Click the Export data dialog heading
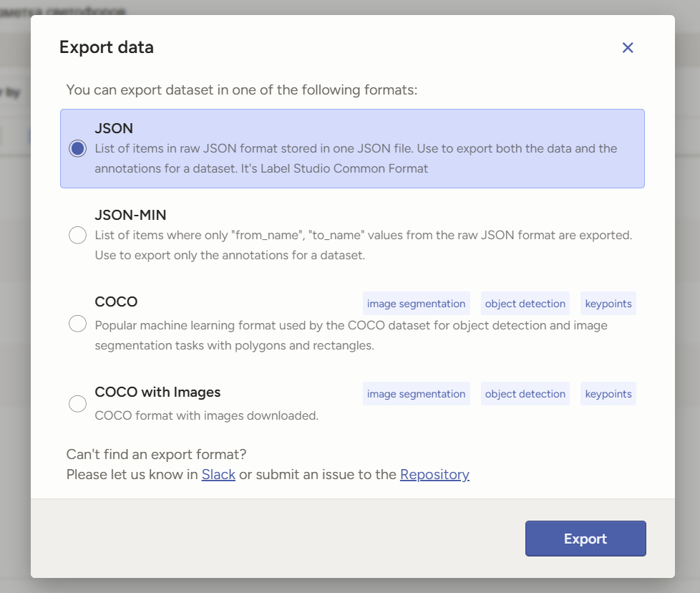700x593 pixels. point(107,47)
